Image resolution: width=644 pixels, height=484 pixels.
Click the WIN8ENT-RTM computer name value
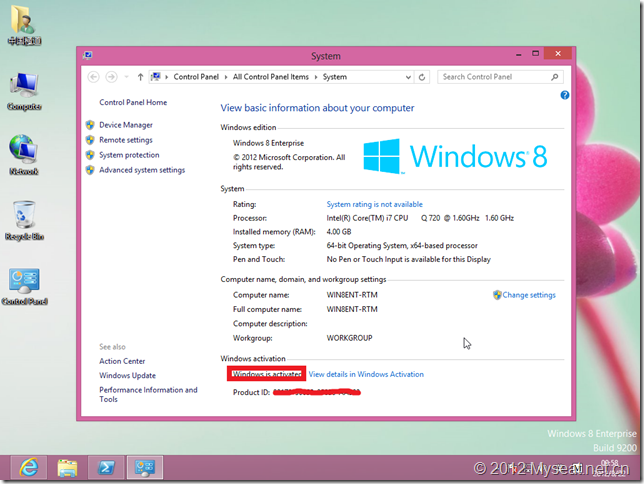[x=352, y=295]
